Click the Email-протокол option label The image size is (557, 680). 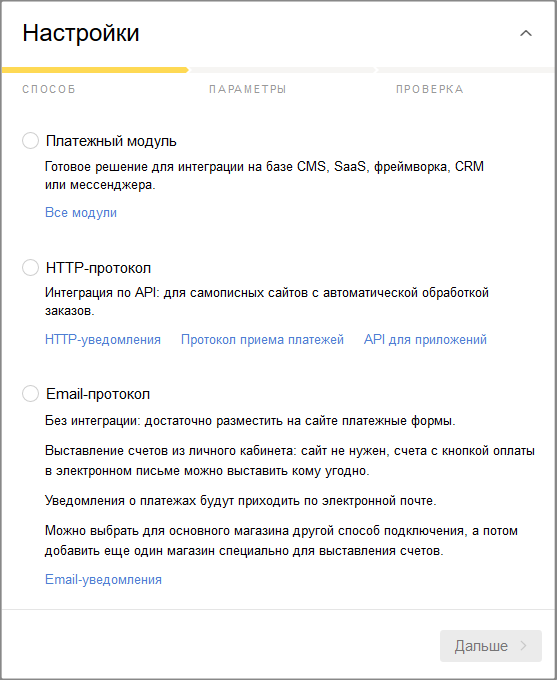pos(98,394)
